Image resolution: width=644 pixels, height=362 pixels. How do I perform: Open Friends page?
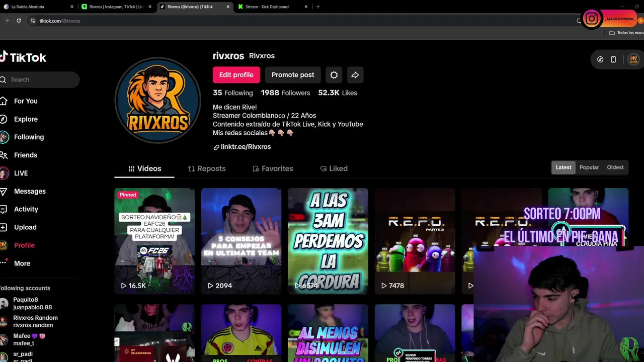click(25, 155)
